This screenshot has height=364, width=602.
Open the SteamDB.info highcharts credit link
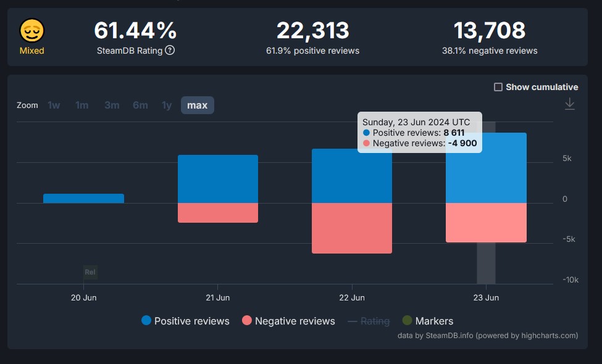click(x=488, y=336)
